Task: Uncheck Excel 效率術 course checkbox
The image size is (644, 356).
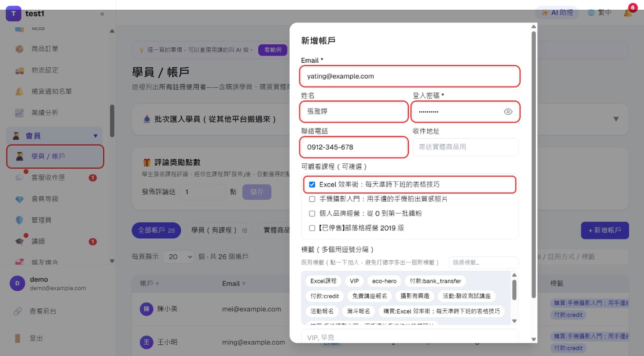Action: tap(312, 185)
